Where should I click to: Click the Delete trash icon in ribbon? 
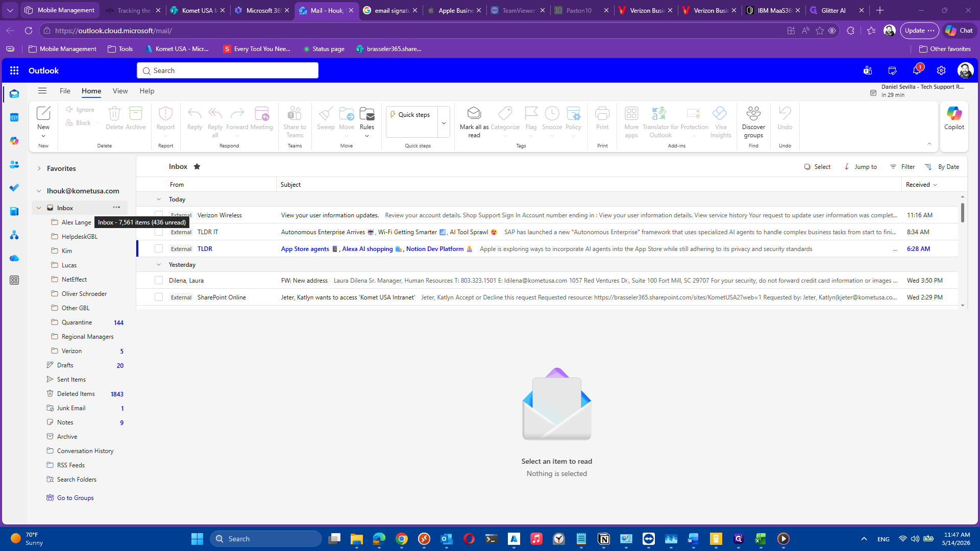[x=114, y=113]
